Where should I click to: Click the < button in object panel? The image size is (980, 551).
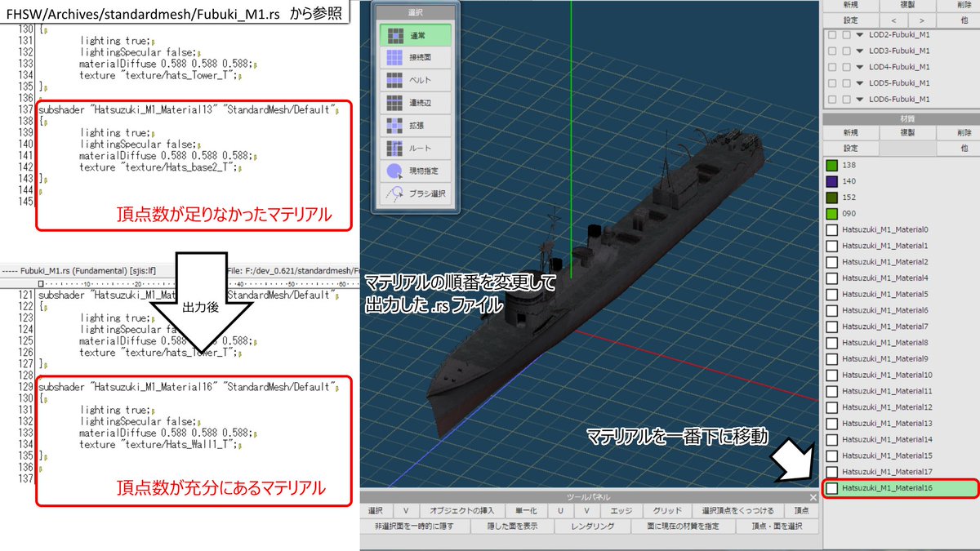893,20
